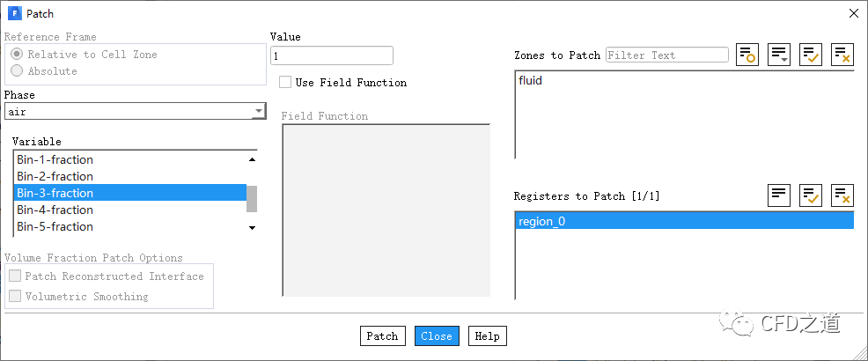Click the Fluent logo in the title bar

coord(14,14)
